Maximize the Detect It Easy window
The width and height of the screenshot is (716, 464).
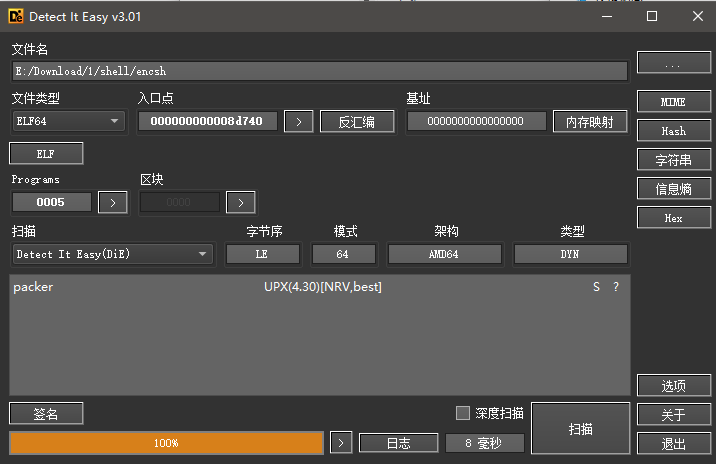tap(652, 16)
